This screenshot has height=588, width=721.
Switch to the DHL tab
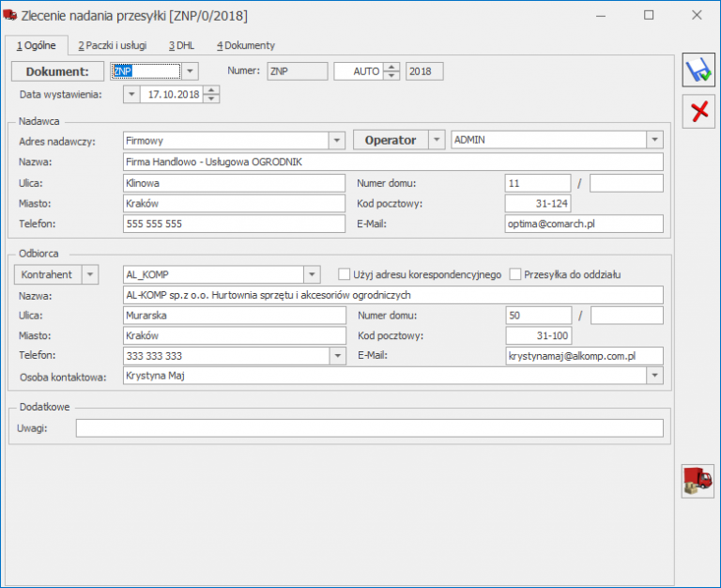pyautogui.click(x=181, y=45)
